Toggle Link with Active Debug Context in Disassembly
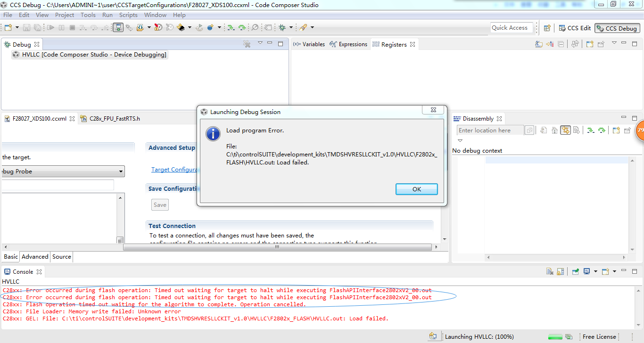 pyautogui.click(x=565, y=130)
